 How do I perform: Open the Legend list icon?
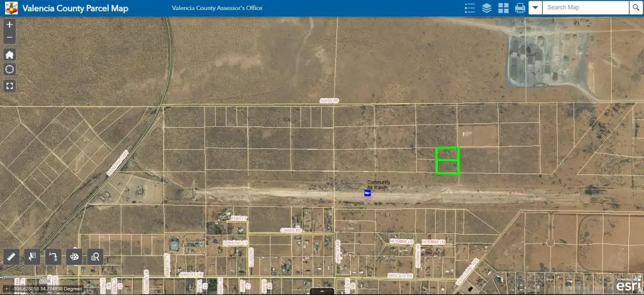click(469, 8)
